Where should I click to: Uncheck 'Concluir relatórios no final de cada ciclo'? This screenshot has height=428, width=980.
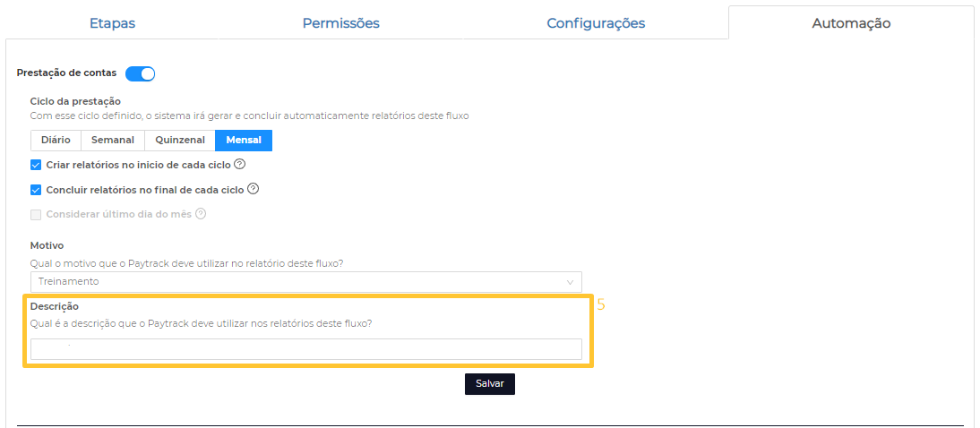(36, 190)
